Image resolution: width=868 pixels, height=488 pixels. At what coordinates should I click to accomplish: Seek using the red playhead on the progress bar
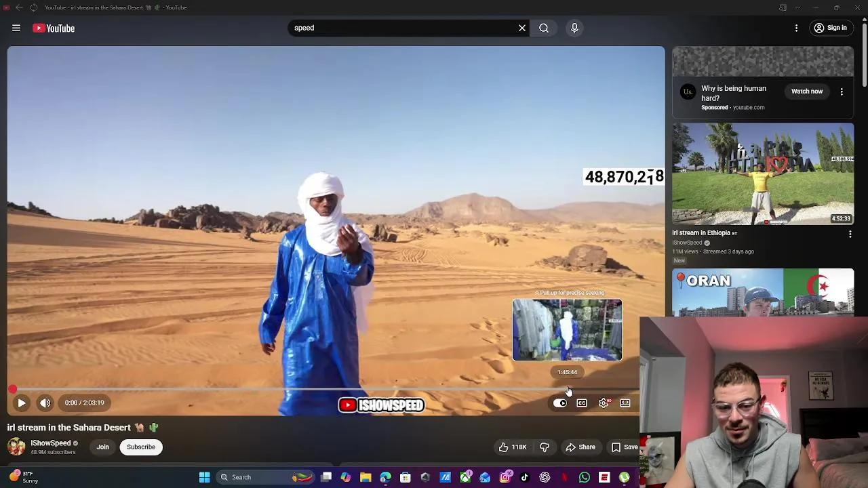click(x=12, y=388)
